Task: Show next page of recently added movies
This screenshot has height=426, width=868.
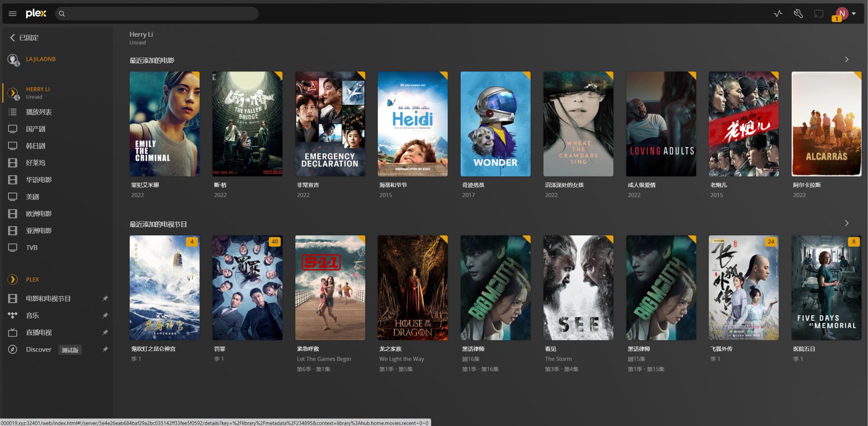Action: [x=847, y=60]
